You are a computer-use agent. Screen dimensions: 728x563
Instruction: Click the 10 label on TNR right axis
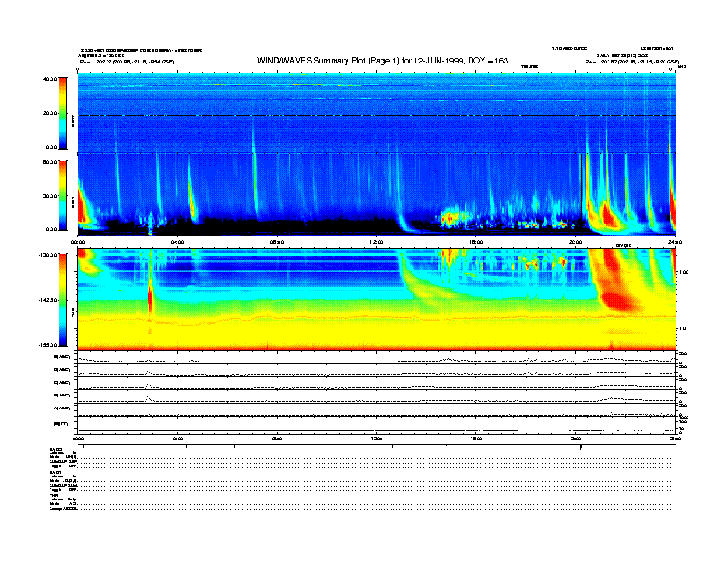[682, 328]
